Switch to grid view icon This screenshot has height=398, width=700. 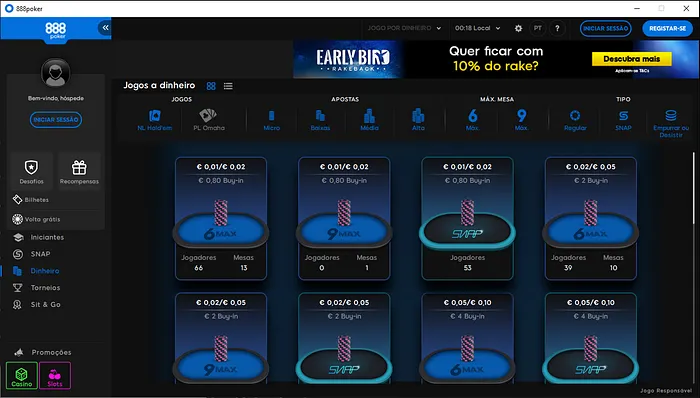tap(211, 86)
